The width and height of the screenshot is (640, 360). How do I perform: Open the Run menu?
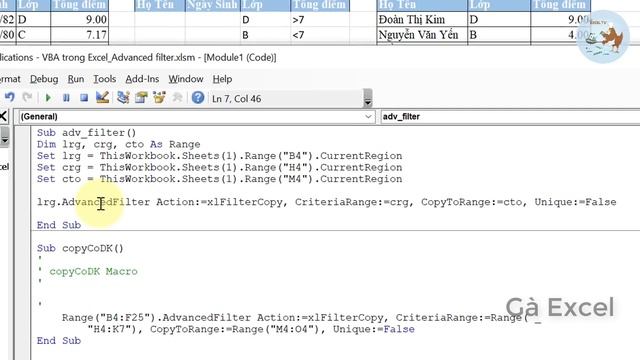[76, 79]
